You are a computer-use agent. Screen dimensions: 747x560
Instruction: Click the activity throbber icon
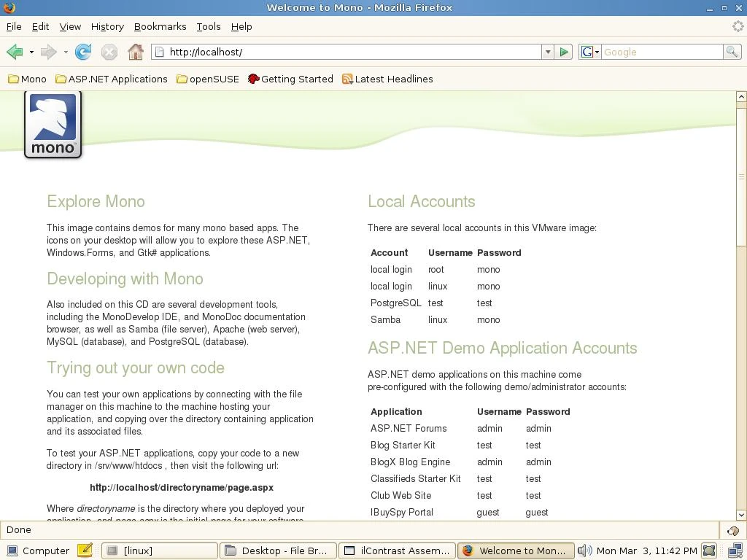tap(738, 27)
